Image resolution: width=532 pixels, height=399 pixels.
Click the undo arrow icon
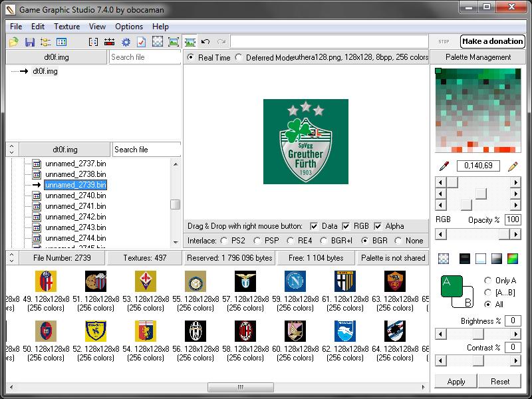click(205, 42)
